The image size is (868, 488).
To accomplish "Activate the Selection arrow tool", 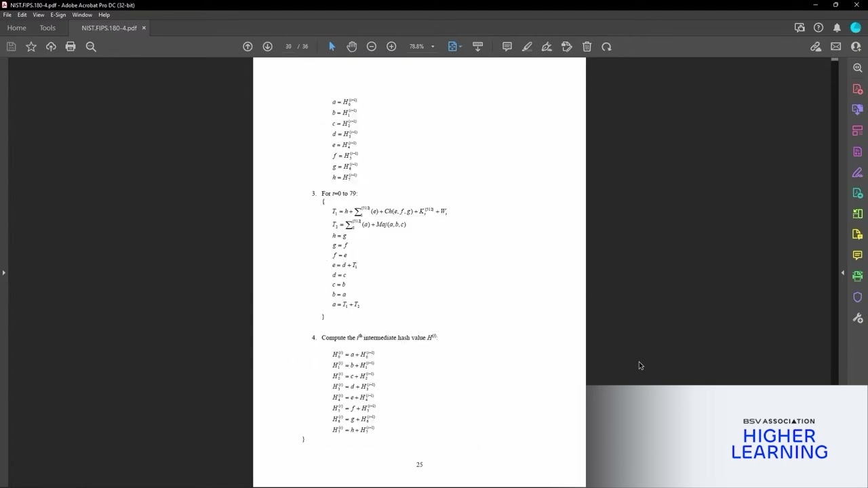I will tap(332, 47).
